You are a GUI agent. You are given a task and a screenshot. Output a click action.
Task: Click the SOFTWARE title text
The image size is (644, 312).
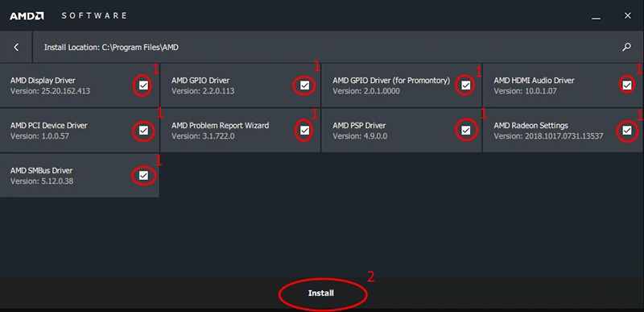pos(94,16)
